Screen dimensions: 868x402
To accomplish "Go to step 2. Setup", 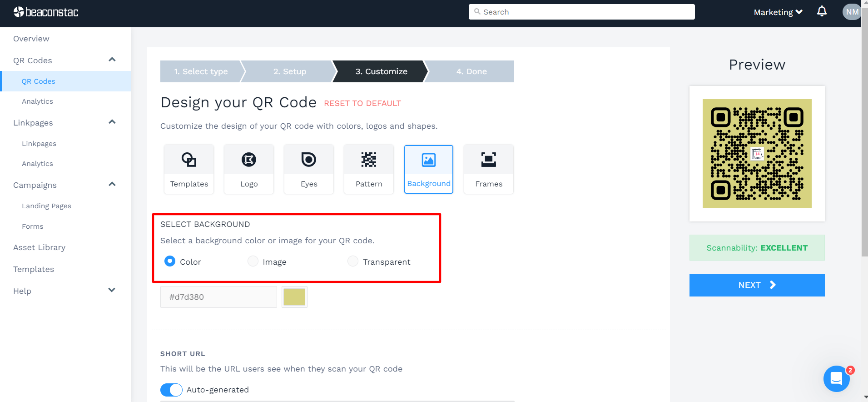I will pos(290,71).
